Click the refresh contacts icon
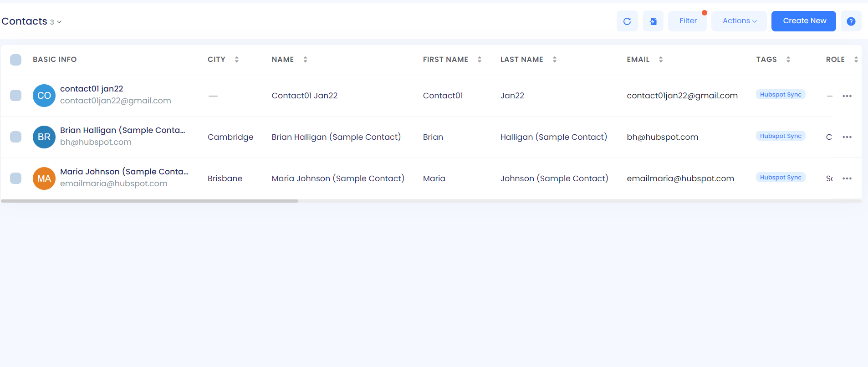The height and width of the screenshot is (367, 868). click(627, 21)
